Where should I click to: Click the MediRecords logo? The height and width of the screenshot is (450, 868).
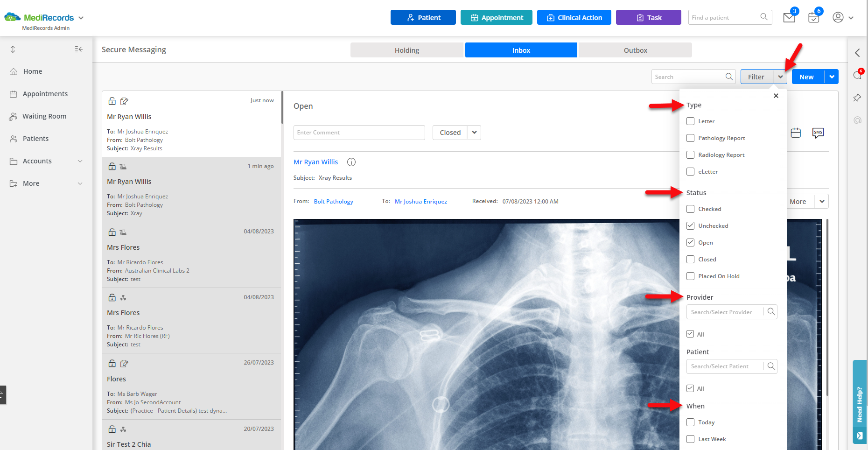point(39,18)
